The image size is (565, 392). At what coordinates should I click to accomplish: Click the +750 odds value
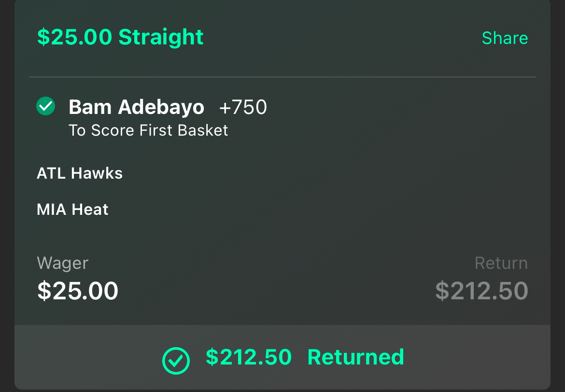[x=243, y=107]
